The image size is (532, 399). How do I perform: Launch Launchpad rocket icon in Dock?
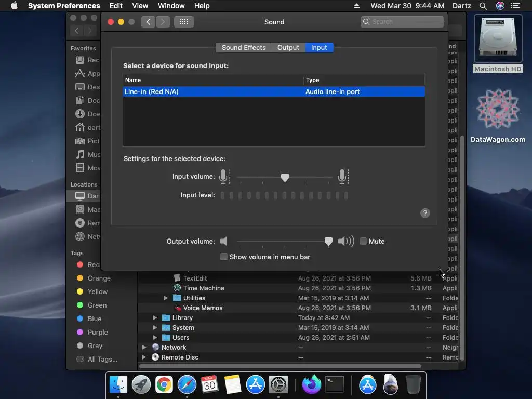(141, 384)
